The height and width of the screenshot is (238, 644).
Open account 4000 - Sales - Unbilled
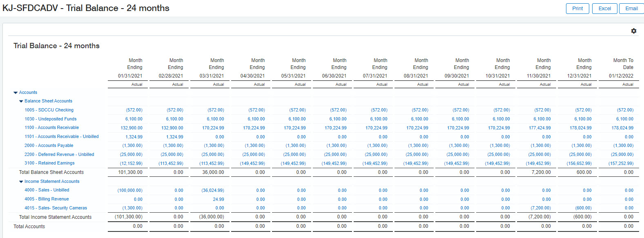(47, 190)
